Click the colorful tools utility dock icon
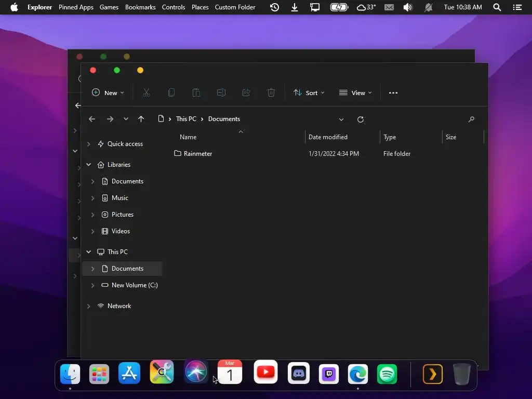This screenshot has width=532, height=399. coord(162,372)
